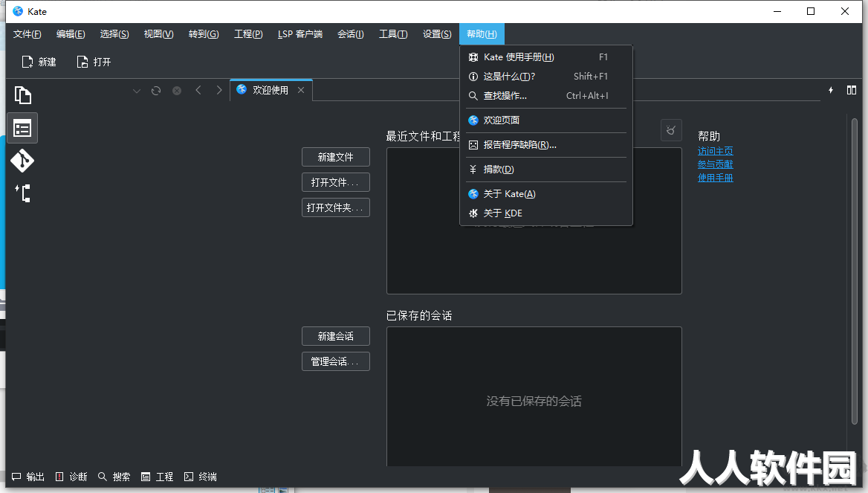This screenshot has width=868, height=493.
Task: Open the 访问主页 link
Action: point(715,151)
